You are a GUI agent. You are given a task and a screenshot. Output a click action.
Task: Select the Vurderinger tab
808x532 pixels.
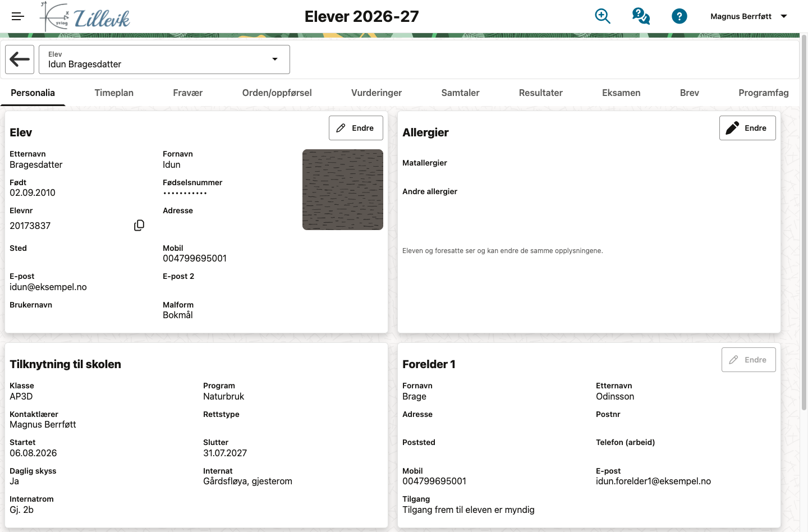tap(377, 93)
